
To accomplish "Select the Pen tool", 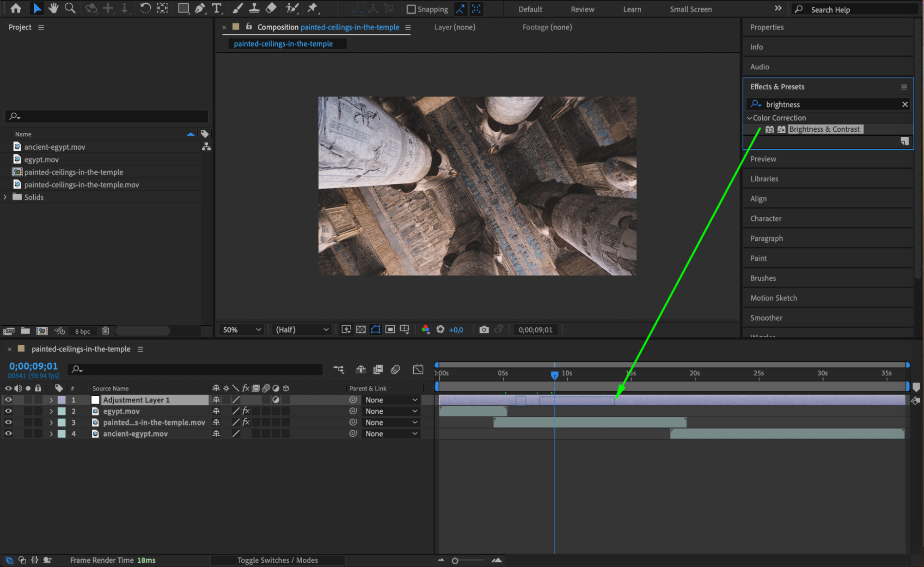I will pos(200,8).
